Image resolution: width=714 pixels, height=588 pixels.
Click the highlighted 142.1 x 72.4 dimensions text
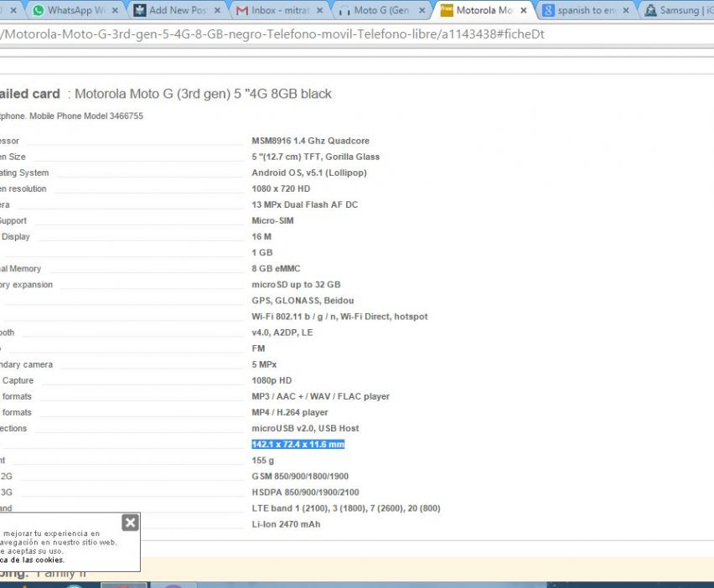pyautogui.click(x=297, y=445)
